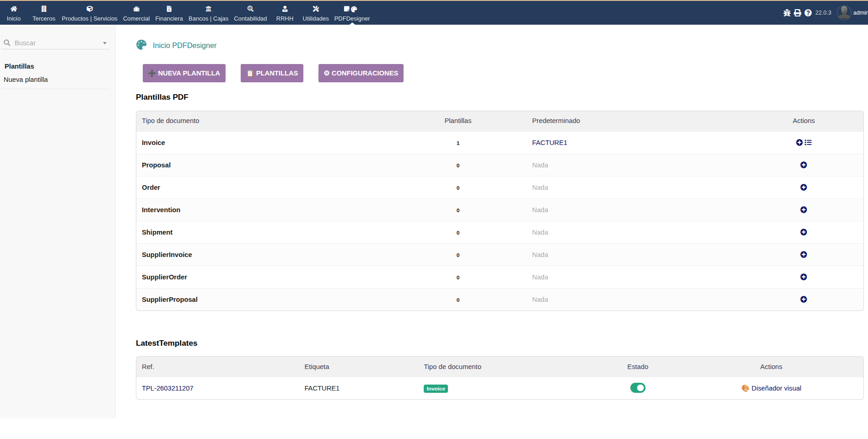
Task: Open the Diseñador visual link
Action: pos(776,388)
